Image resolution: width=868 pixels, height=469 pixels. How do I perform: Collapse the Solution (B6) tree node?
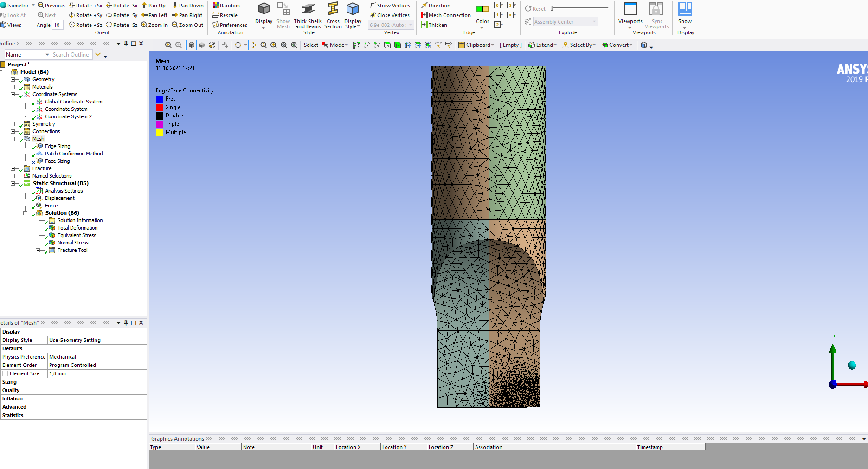coord(26,213)
